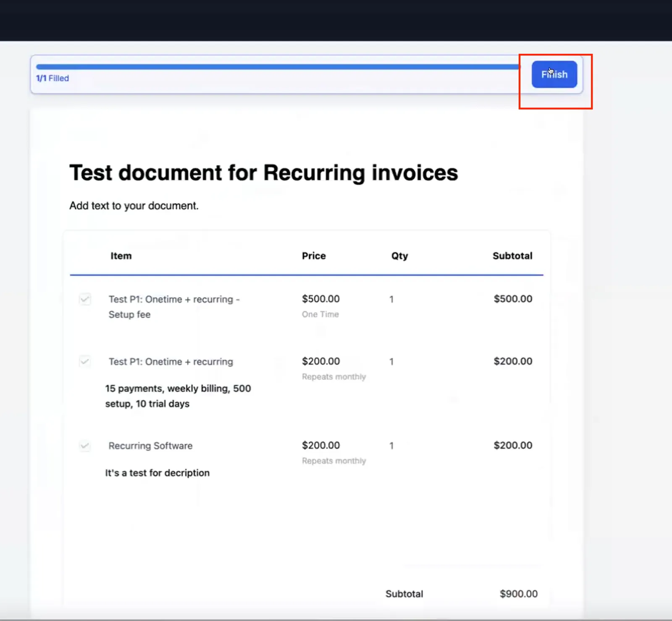Toggle the Recurring Software item checkbox
This screenshot has width=672, height=621.
[x=85, y=445]
